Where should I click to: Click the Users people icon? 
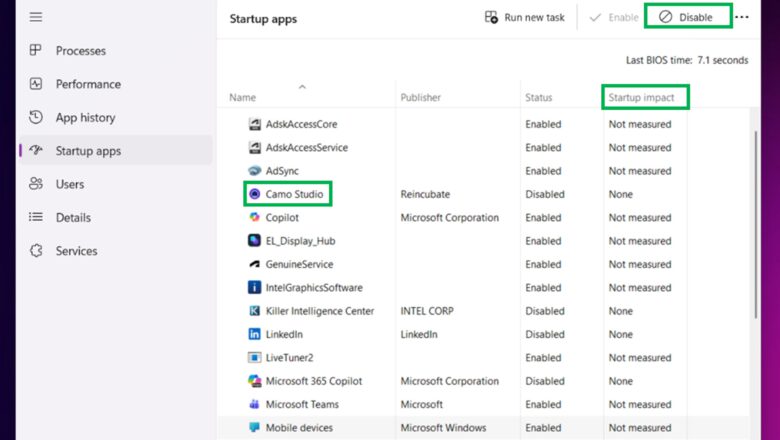point(36,183)
